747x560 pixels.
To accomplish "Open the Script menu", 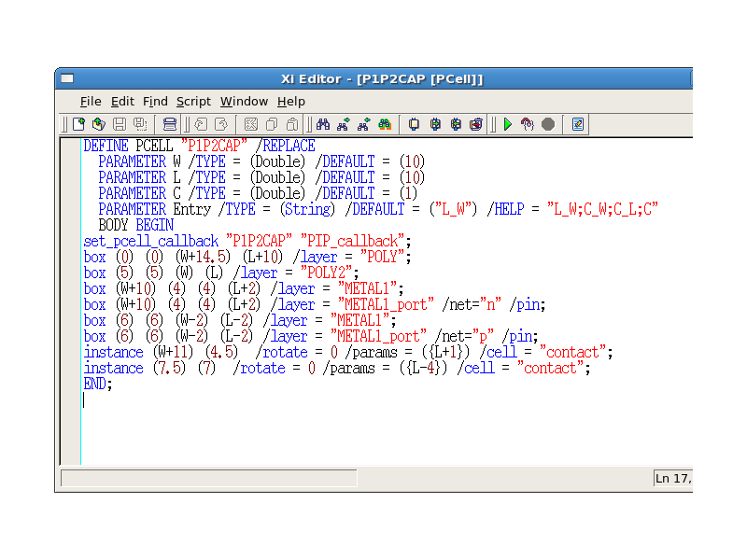I will (193, 101).
